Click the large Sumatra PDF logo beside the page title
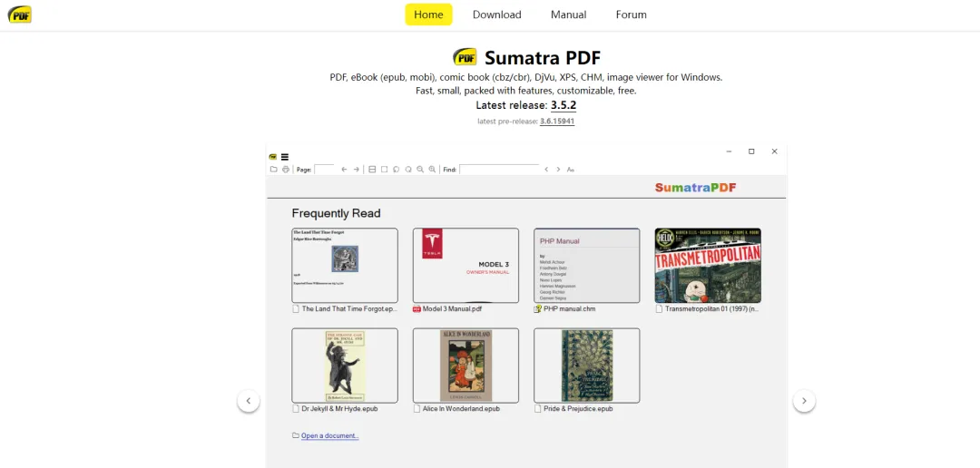 [x=465, y=57]
